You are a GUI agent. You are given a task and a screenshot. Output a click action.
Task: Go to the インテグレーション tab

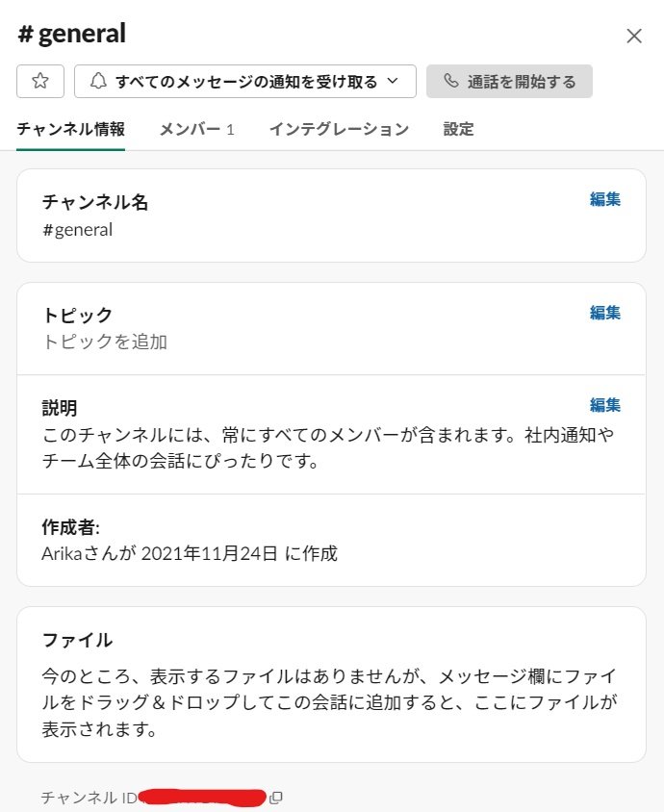[x=340, y=129]
